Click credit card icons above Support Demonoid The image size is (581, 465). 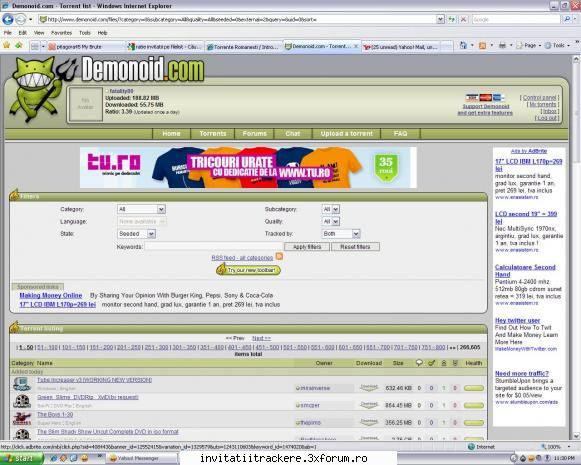click(x=485, y=97)
